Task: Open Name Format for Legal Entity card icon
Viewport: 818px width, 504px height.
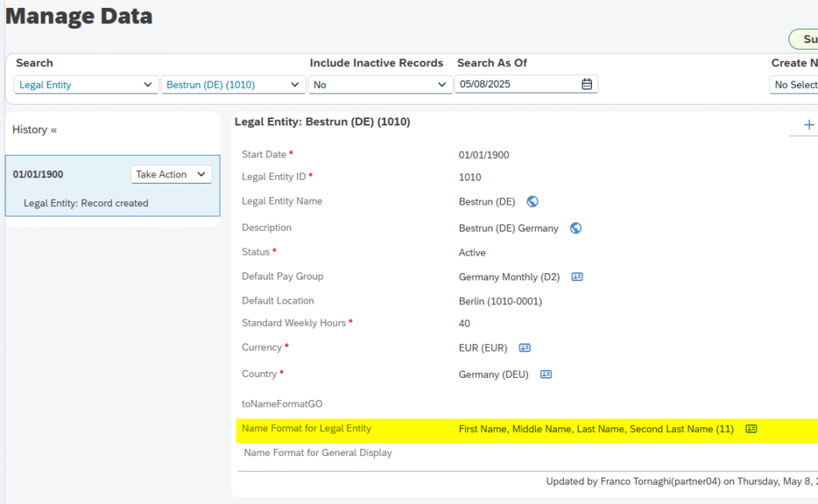Action: point(751,429)
